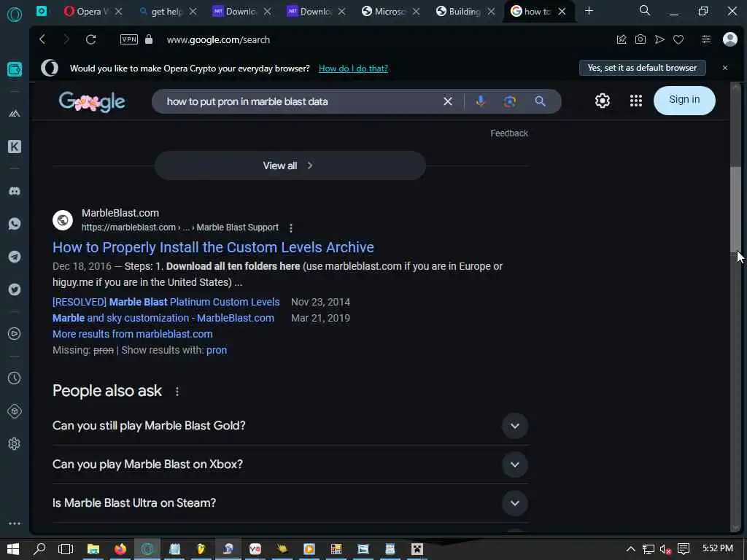Show hidden system tray icons
This screenshot has width=747, height=560.
pyautogui.click(x=630, y=549)
